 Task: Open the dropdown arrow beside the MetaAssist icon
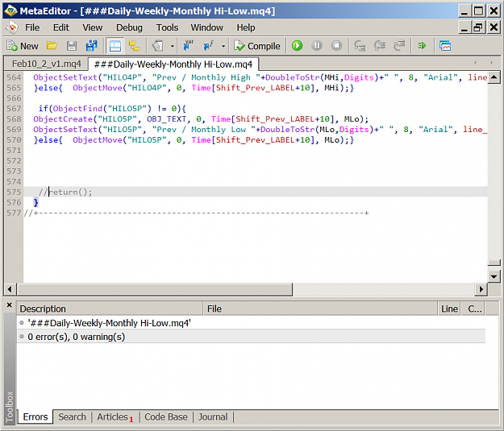click(173, 46)
